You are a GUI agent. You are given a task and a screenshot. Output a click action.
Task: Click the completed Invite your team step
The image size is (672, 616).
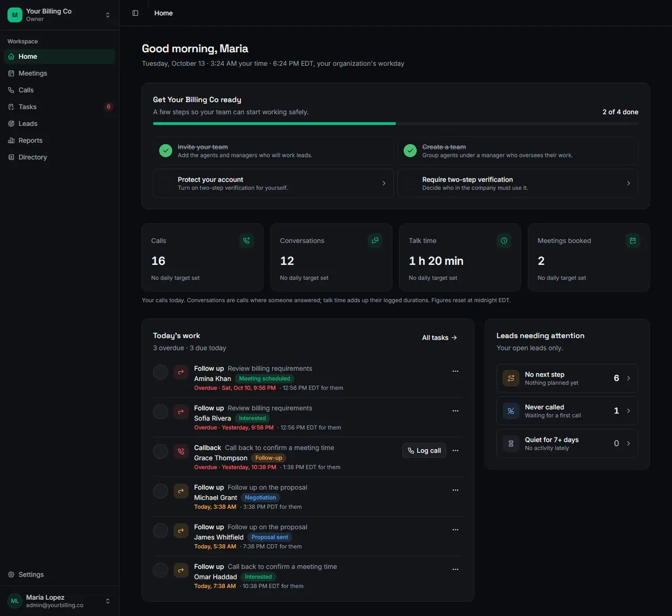273,151
